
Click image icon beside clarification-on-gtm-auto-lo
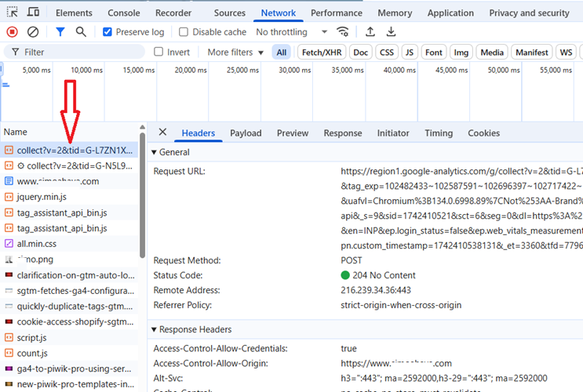[9, 275]
